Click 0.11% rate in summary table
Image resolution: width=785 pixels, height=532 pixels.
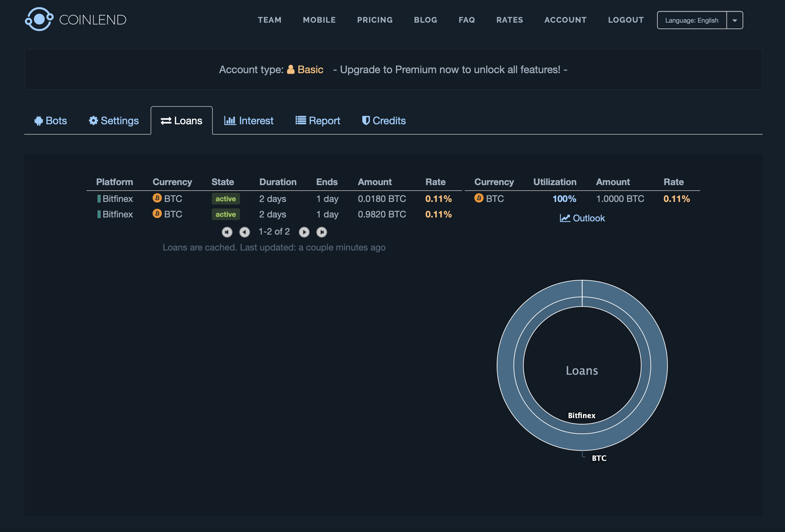coord(677,198)
